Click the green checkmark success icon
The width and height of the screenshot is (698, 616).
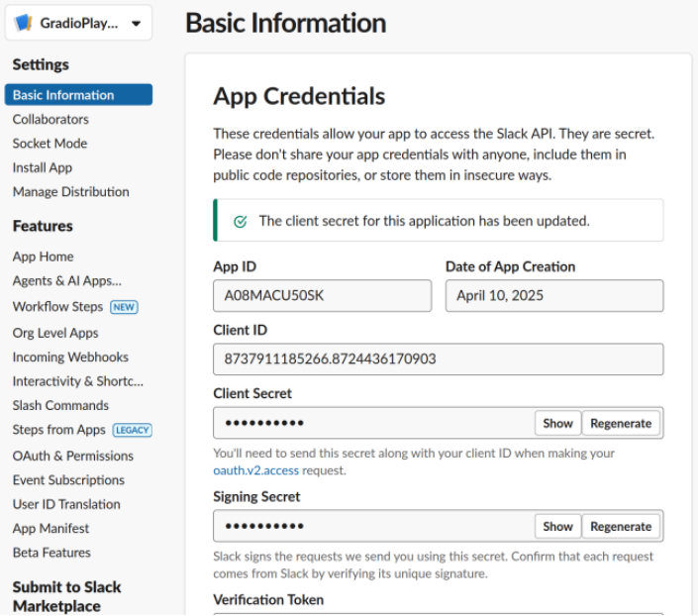tap(241, 222)
